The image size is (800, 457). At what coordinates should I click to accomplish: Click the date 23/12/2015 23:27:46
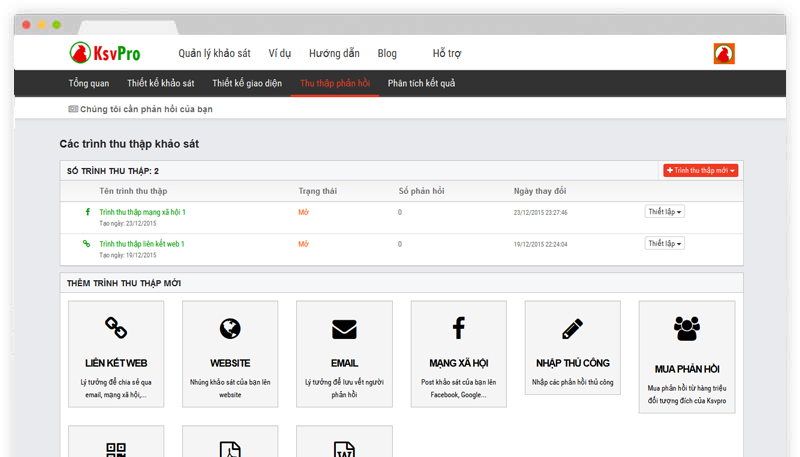pos(540,213)
